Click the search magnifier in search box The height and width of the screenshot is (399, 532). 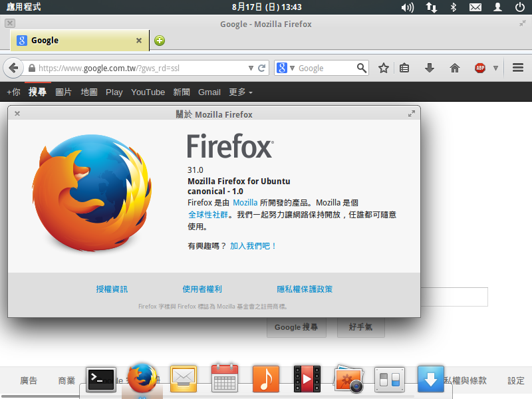pyautogui.click(x=362, y=68)
